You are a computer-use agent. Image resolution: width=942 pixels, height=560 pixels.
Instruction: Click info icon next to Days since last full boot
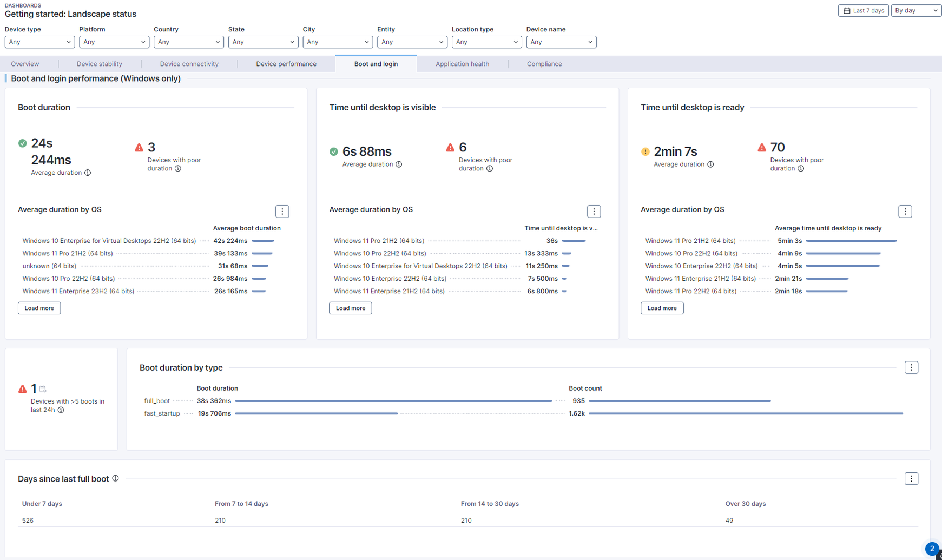point(115,479)
